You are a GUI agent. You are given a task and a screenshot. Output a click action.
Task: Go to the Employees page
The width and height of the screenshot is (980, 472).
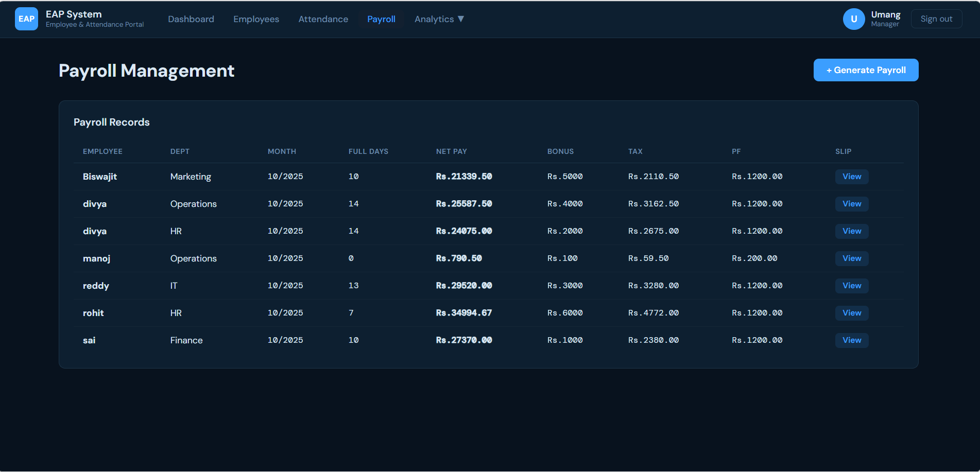256,19
